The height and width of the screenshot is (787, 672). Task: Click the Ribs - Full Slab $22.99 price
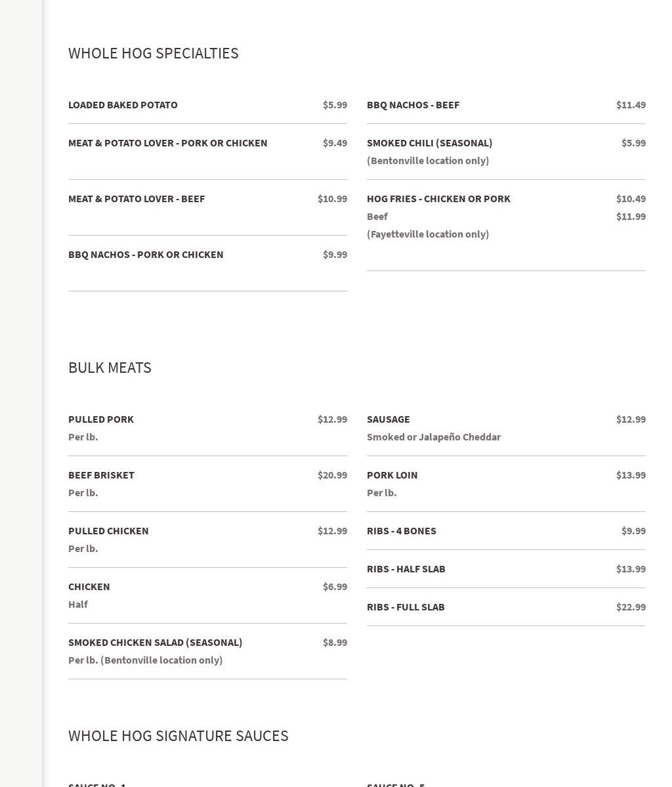point(631,607)
